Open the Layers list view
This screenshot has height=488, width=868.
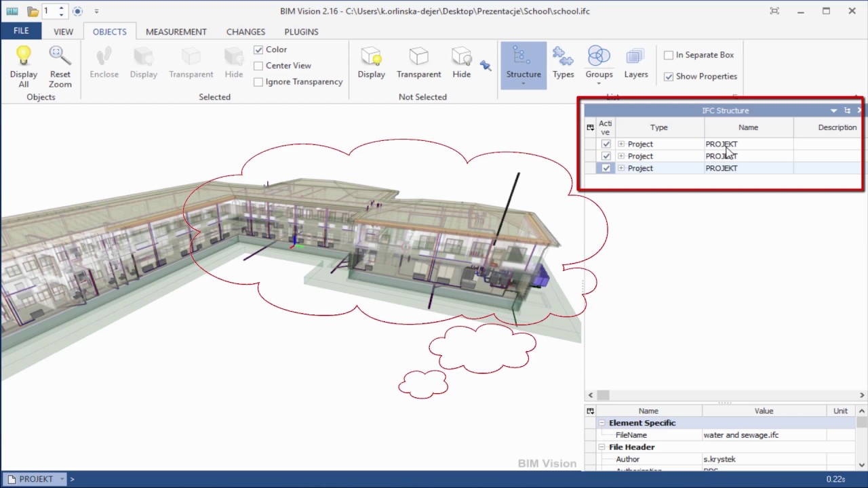click(636, 63)
